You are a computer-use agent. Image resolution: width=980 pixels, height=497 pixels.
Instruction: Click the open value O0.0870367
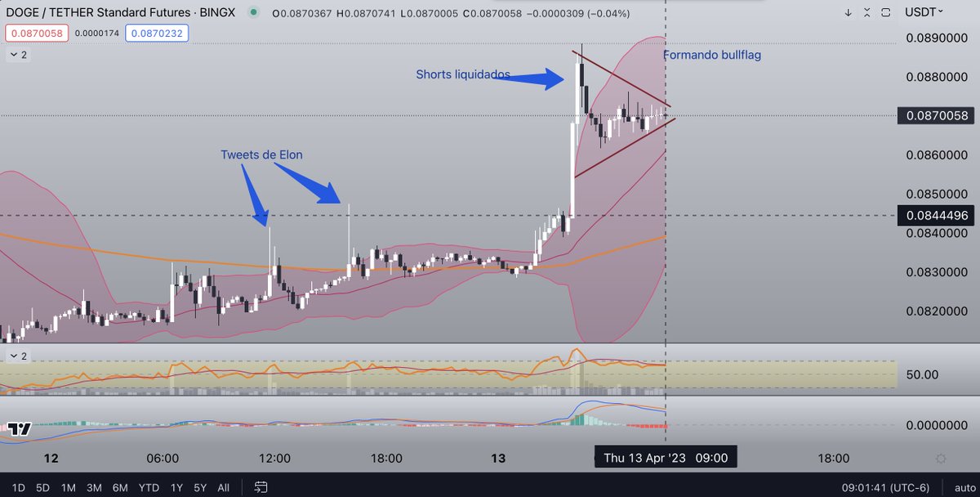(x=302, y=12)
